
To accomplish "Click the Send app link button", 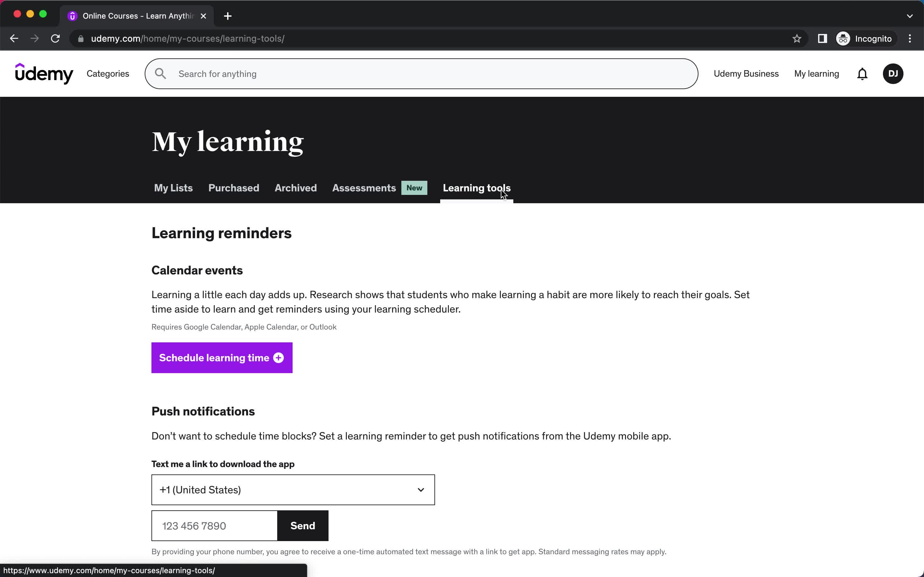I will pos(303,526).
